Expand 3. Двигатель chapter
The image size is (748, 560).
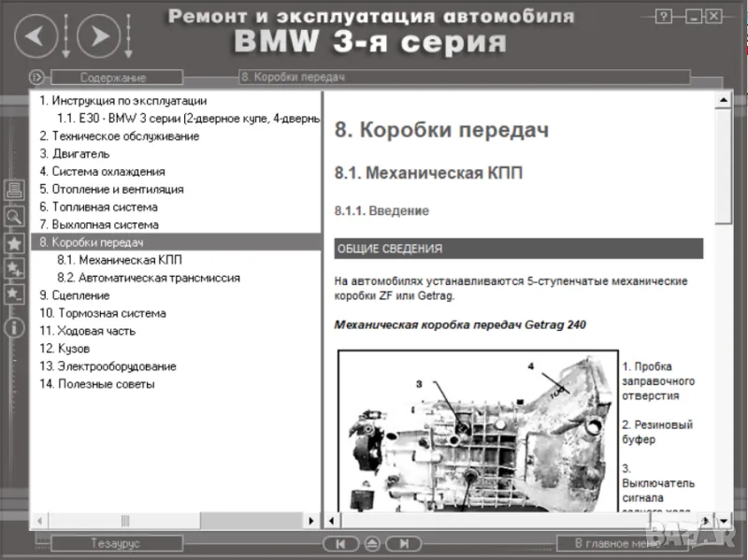pyautogui.click(x=74, y=153)
